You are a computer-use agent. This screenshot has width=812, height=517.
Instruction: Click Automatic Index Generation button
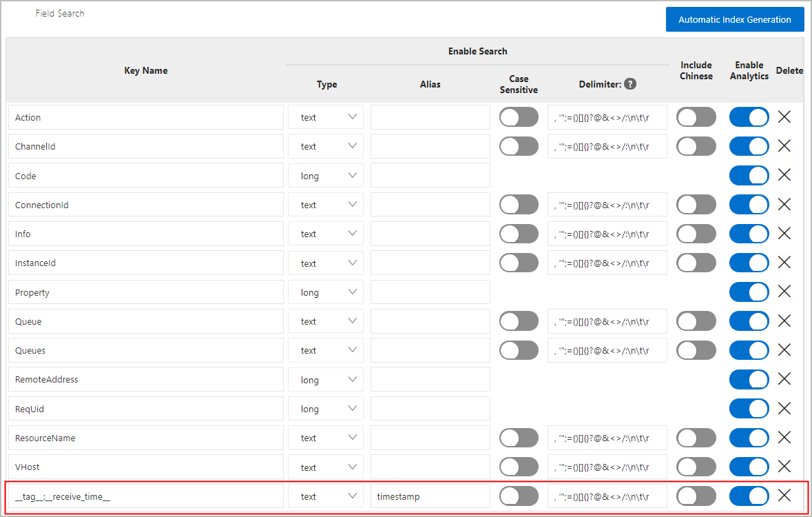click(735, 19)
